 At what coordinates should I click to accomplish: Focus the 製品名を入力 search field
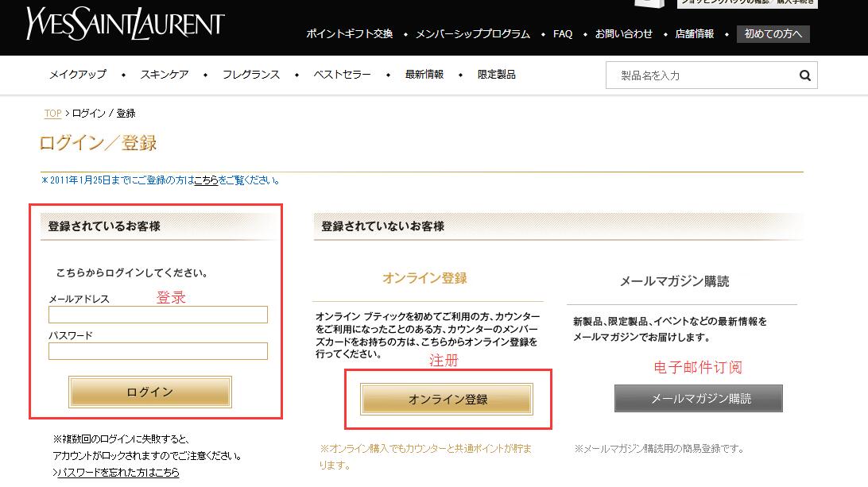(x=703, y=75)
